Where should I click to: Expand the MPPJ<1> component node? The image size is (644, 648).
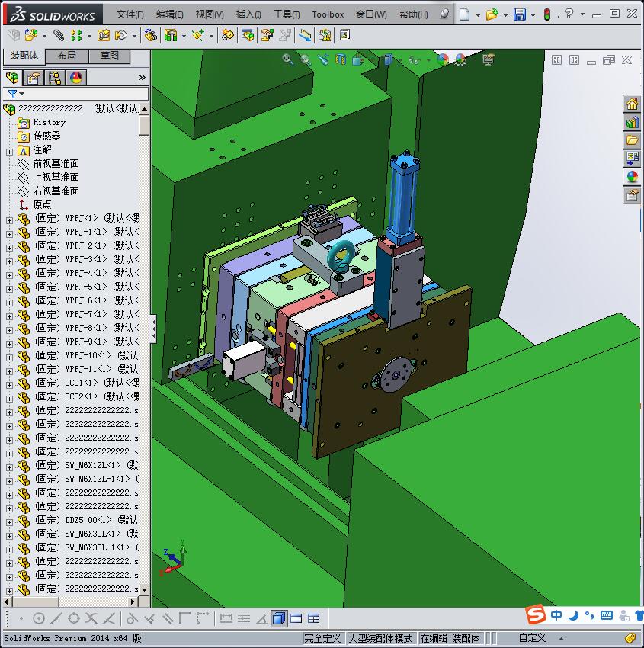pyautogui.click(x=9, y=220)
